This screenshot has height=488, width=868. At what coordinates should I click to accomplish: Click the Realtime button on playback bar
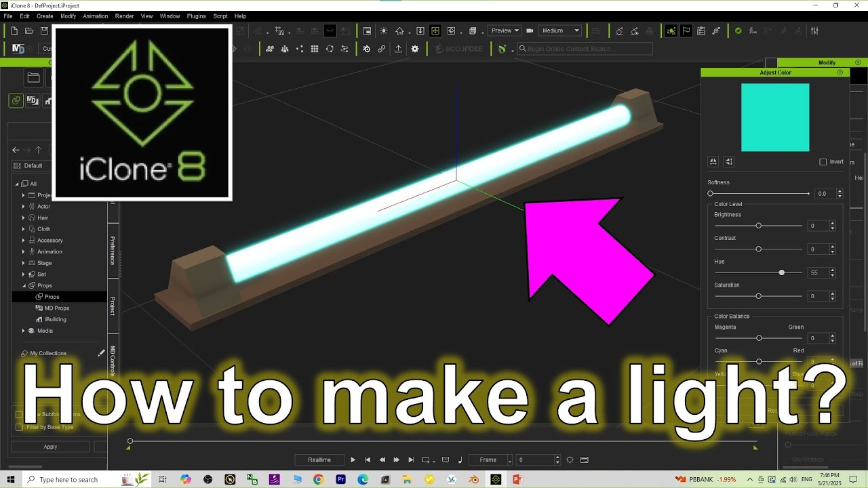tap(319, 460)
